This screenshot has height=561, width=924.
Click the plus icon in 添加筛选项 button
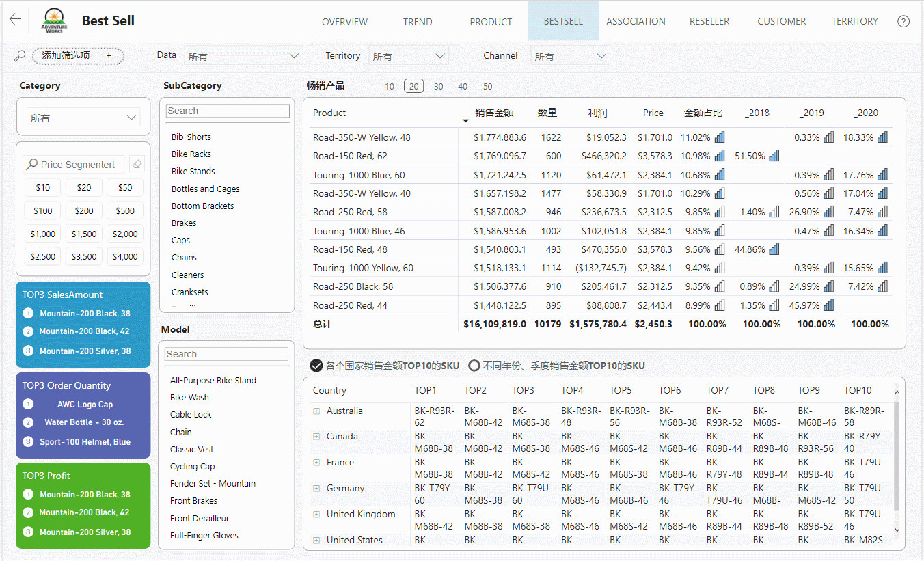click(x=108, y=56)
